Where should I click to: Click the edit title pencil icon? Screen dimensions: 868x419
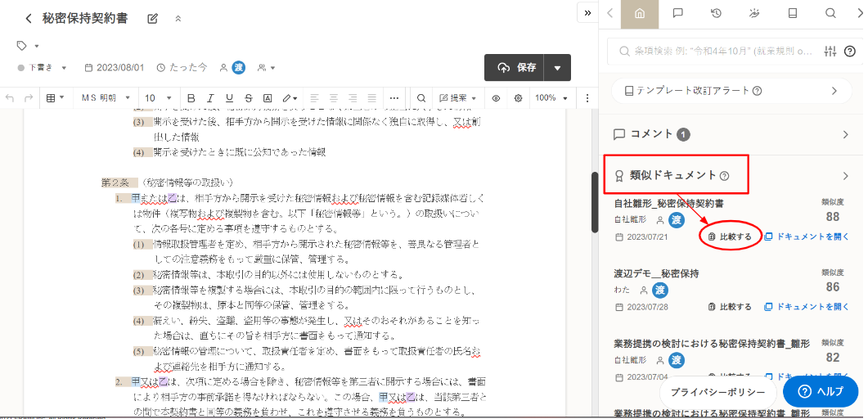[x=152, y=19]
